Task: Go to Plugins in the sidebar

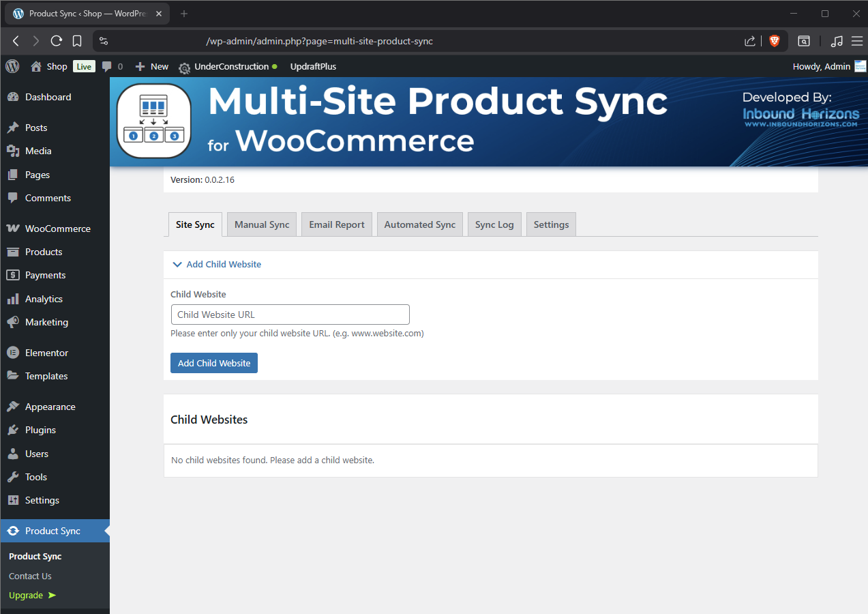Action: [x=40, y=430]
